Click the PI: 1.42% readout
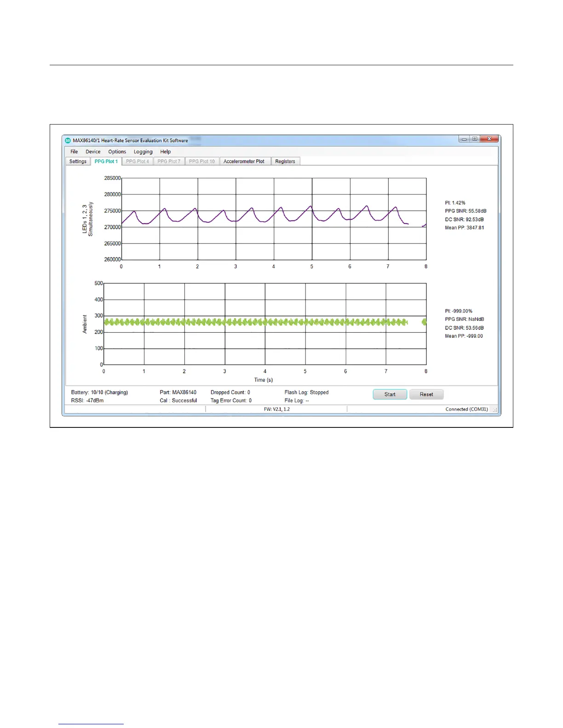563x728 pixels. (455, 203)
